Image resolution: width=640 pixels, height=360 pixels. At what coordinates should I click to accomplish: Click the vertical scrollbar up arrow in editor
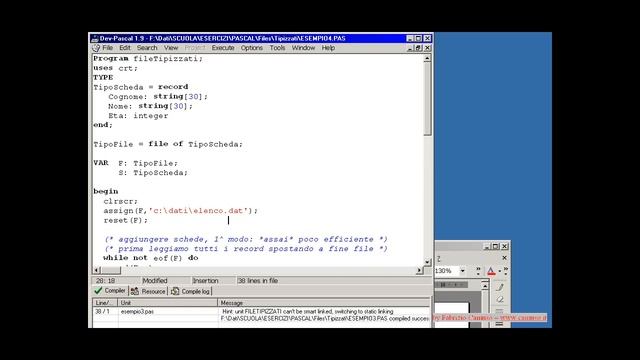[x=427, y=58]
